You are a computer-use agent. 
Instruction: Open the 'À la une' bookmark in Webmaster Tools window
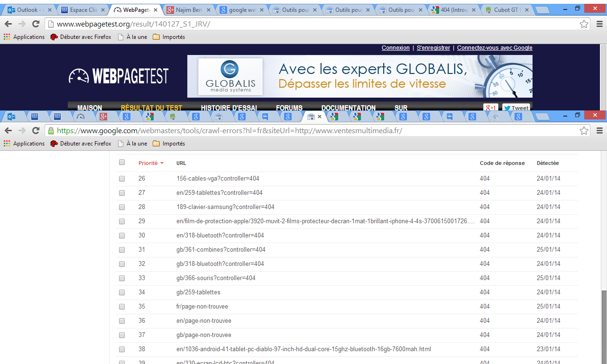pyautogui.click(x=132, y=144)
